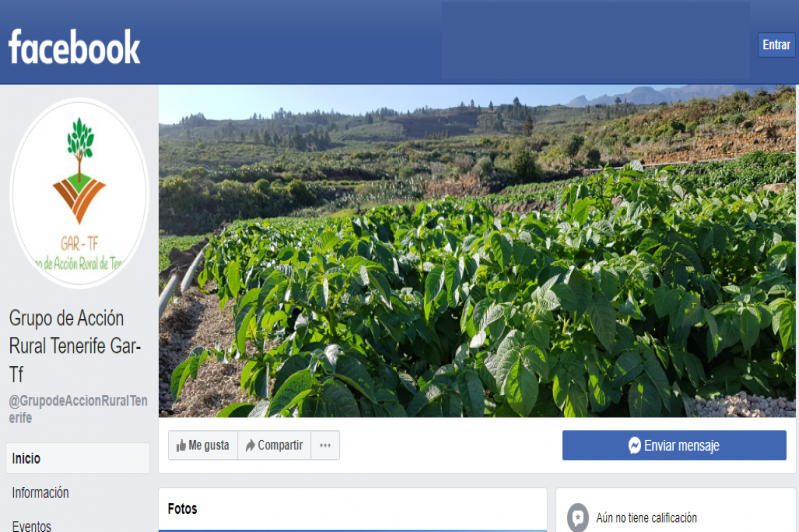Open the potato field cover photo
The width and height of the screenshot is (799, 532).
pos(477,252)
